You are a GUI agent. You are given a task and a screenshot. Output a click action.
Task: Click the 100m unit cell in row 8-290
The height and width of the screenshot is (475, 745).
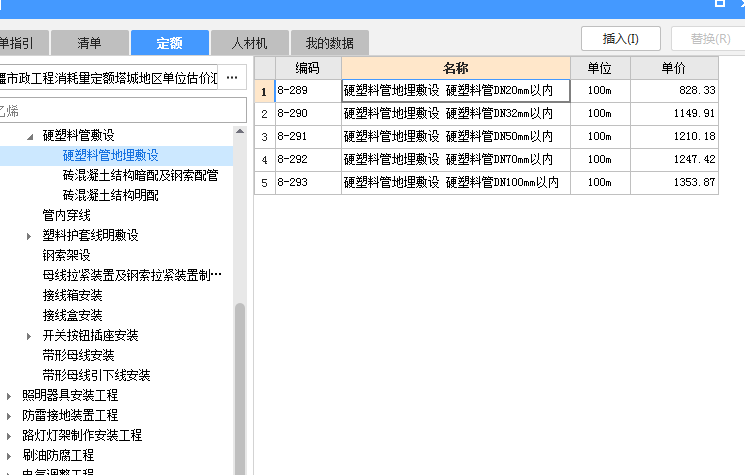click(600, 114)
